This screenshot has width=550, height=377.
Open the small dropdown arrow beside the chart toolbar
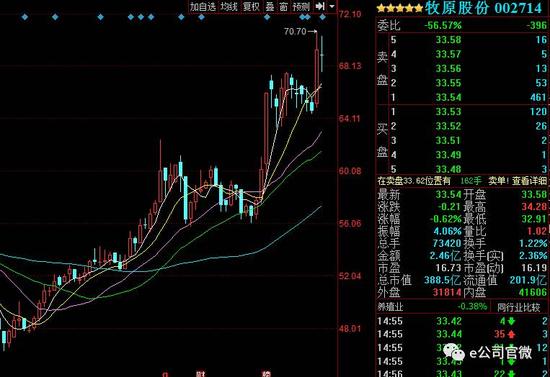(x=332, y=6)
